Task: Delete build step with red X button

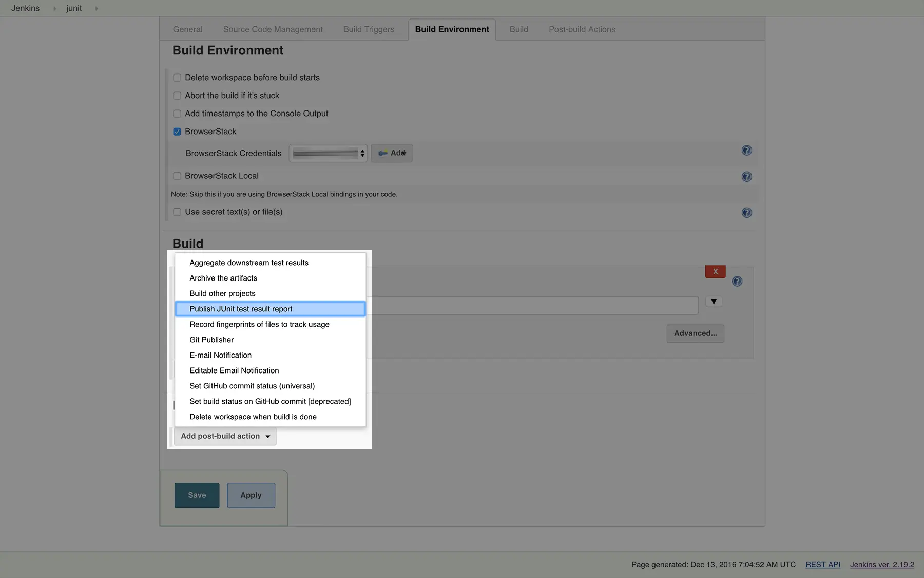Action: click(x=715, y=272)
